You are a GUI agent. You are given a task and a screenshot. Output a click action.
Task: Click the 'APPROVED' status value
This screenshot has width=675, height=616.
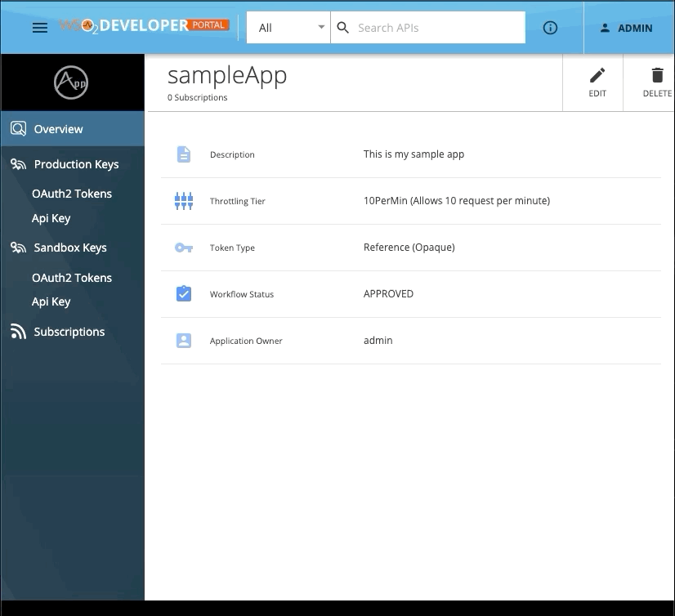tap(388, 293)
